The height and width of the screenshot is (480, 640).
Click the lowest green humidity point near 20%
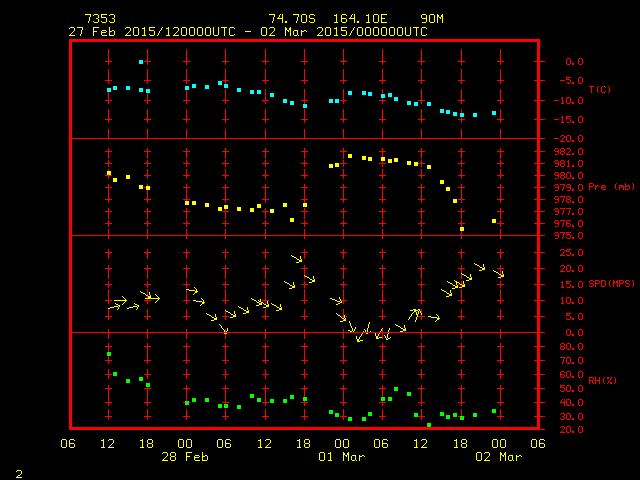click(x=429, y=425)
